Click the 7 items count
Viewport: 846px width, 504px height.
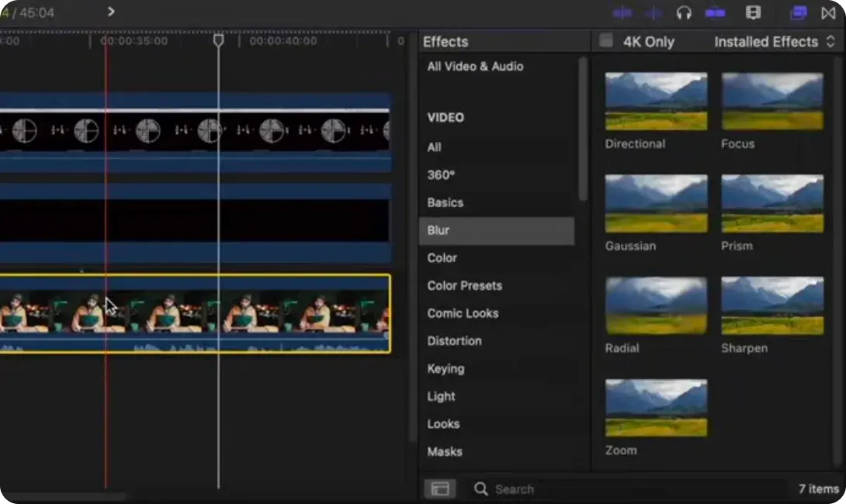819,489
